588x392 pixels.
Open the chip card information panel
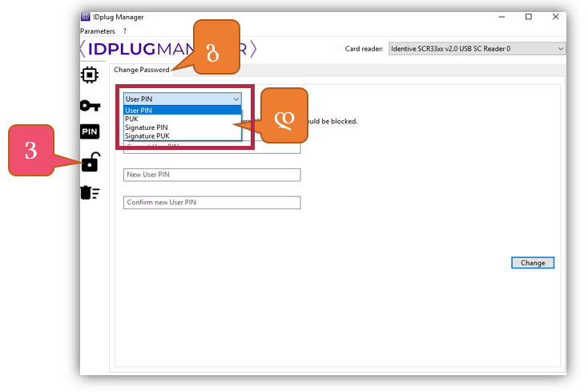point(90,75)
